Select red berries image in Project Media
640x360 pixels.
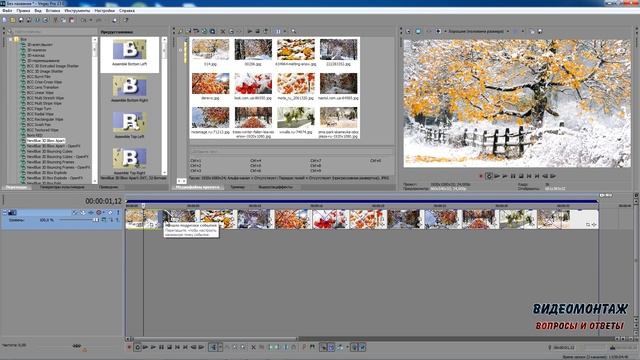(x=253, y=84)
